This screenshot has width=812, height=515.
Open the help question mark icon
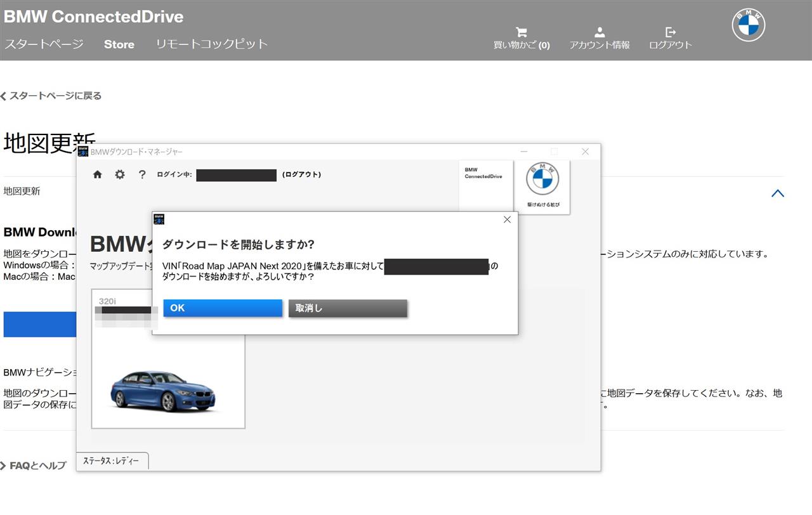click(142, 174)
